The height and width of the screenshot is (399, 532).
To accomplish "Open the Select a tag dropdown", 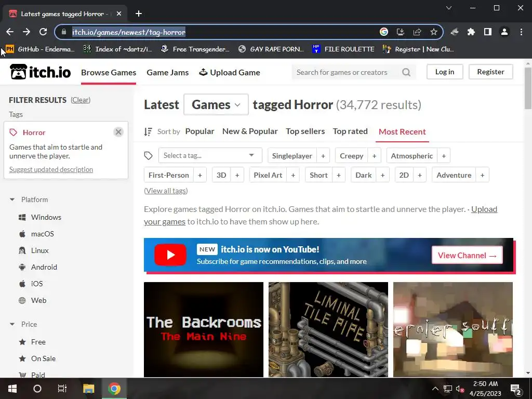I will point(210,155).
